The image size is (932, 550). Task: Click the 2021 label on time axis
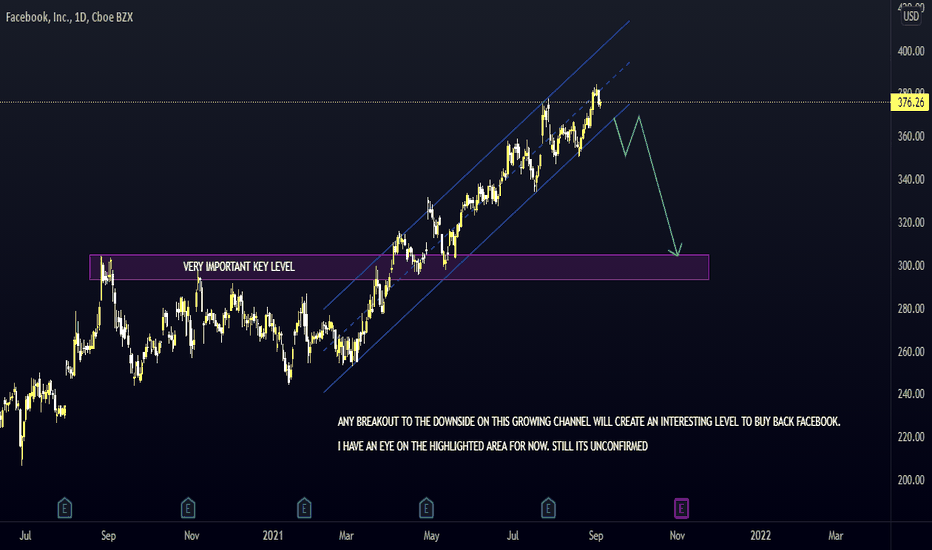[273, 536]
